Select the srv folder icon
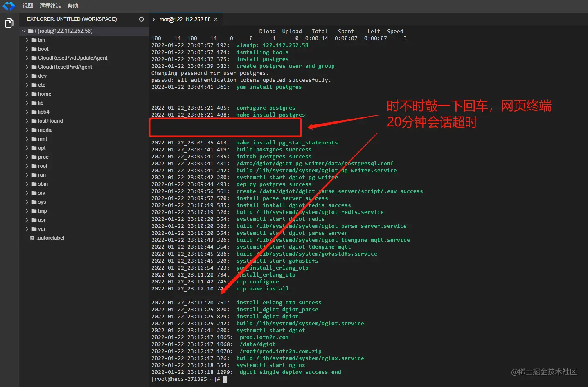The height and width of the screenshot is (387, 588). coord(34,193)
